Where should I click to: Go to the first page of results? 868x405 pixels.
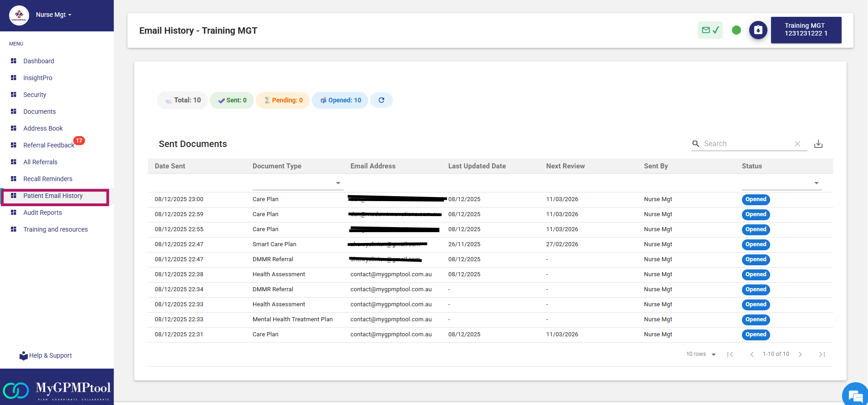(730, 354)
